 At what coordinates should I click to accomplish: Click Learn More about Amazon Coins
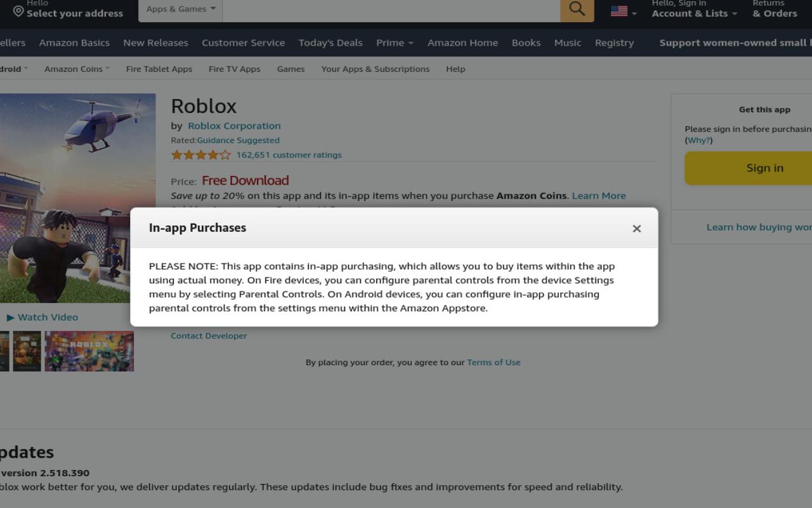click(x=599, y=196)
